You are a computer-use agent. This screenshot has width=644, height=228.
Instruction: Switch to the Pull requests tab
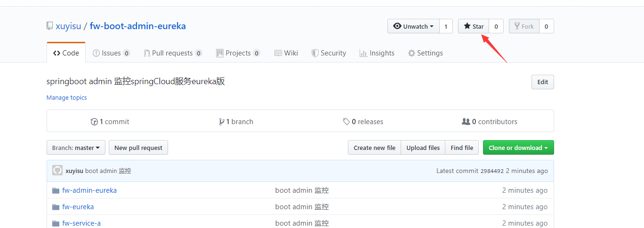(173, 53)
